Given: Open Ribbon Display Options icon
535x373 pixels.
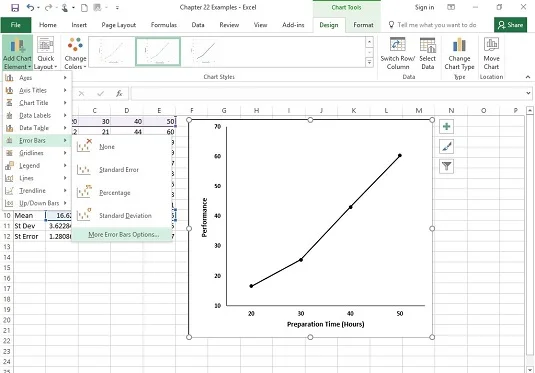Looking at the screenshot, I should point(451,7).
